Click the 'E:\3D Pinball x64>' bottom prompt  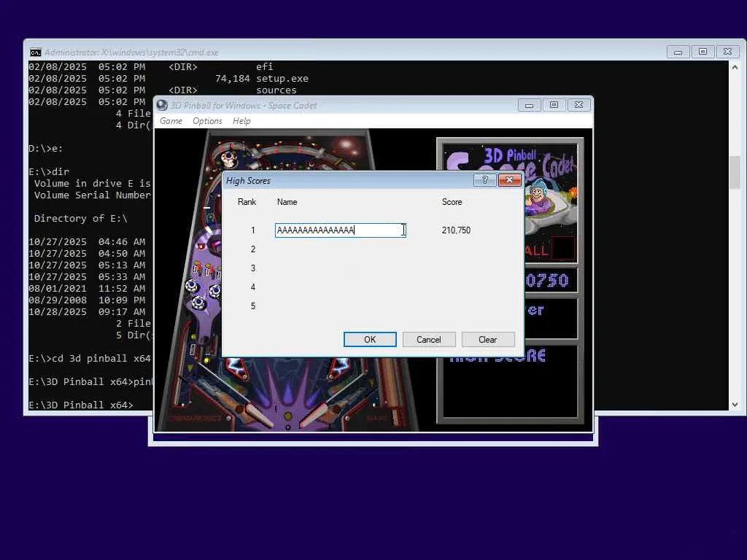point(80,405)
